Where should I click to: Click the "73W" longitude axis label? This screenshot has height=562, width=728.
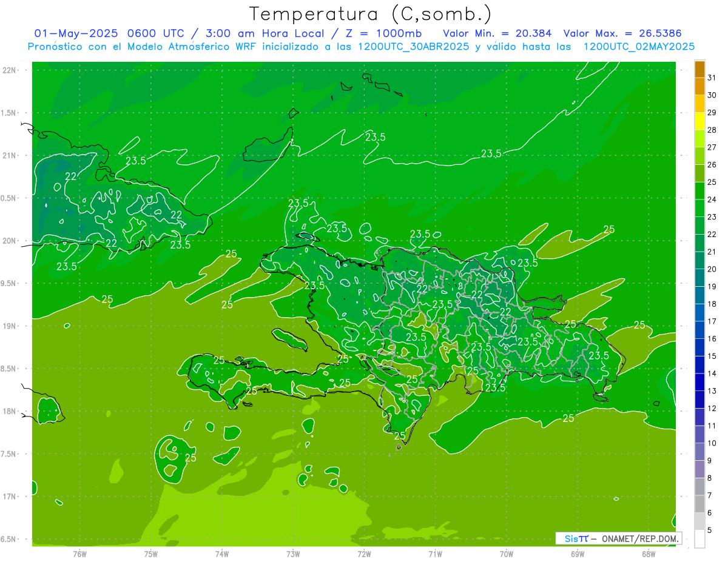point(293,553)
